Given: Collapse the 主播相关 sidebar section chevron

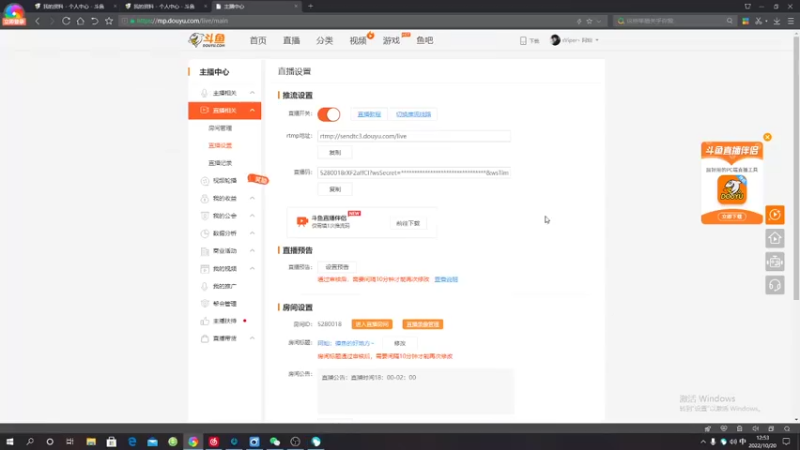Looking at the screenshot, I should coord(252,93).
